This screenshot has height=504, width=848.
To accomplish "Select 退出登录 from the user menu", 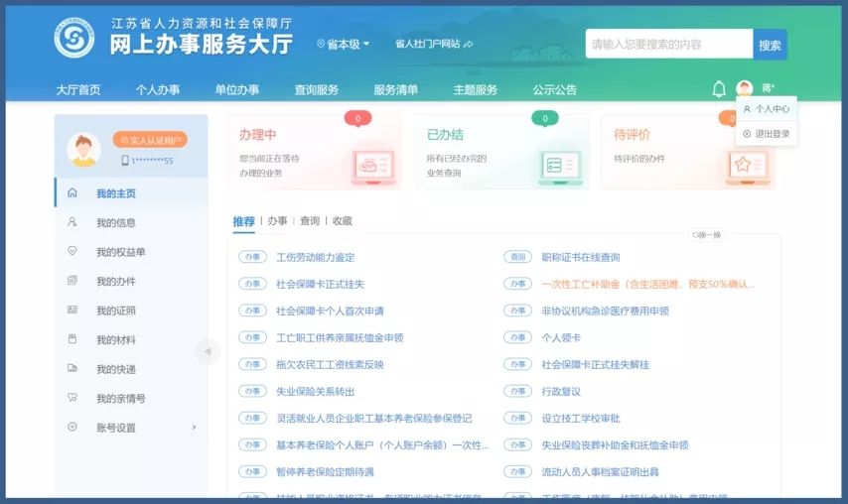I will click(x=767, y=134).
